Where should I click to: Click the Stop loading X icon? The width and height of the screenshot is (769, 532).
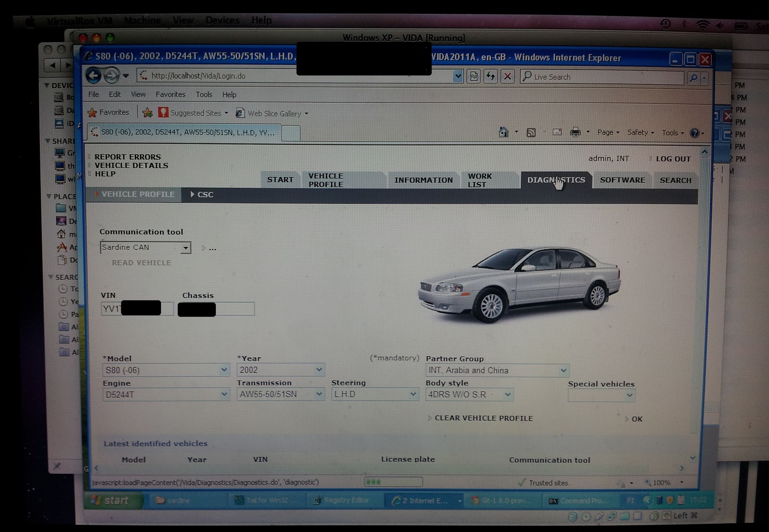tap(507, 76)
